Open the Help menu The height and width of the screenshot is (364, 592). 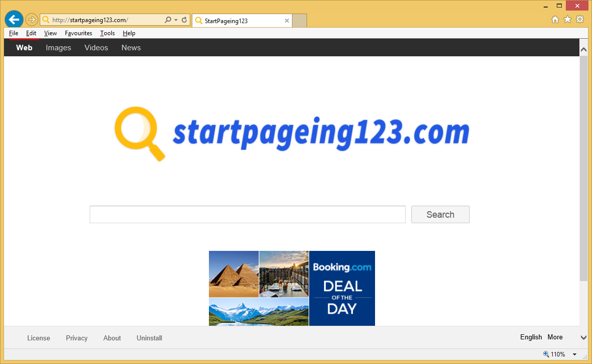[x=129, y=33]
